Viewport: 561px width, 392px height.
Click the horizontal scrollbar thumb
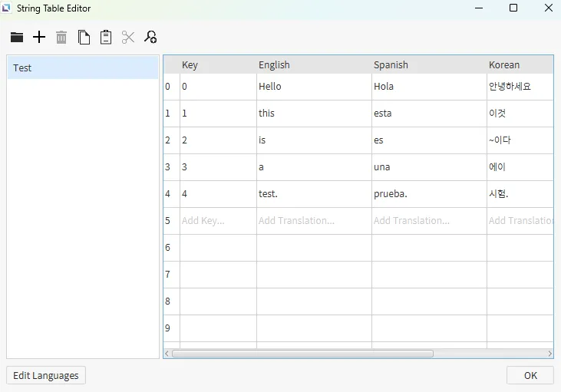[302, 354]
